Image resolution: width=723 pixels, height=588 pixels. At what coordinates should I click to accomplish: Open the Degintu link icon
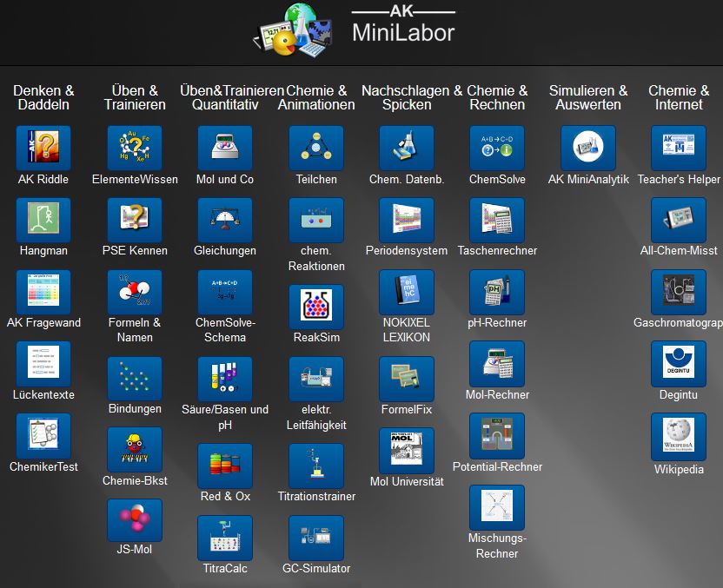679,364
